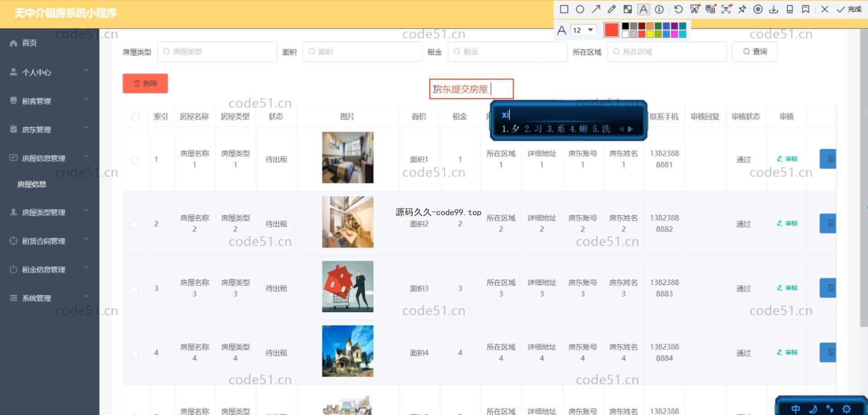Click the red 删除 button
This screenshot has height=415, width=868.
click(145, 83)
